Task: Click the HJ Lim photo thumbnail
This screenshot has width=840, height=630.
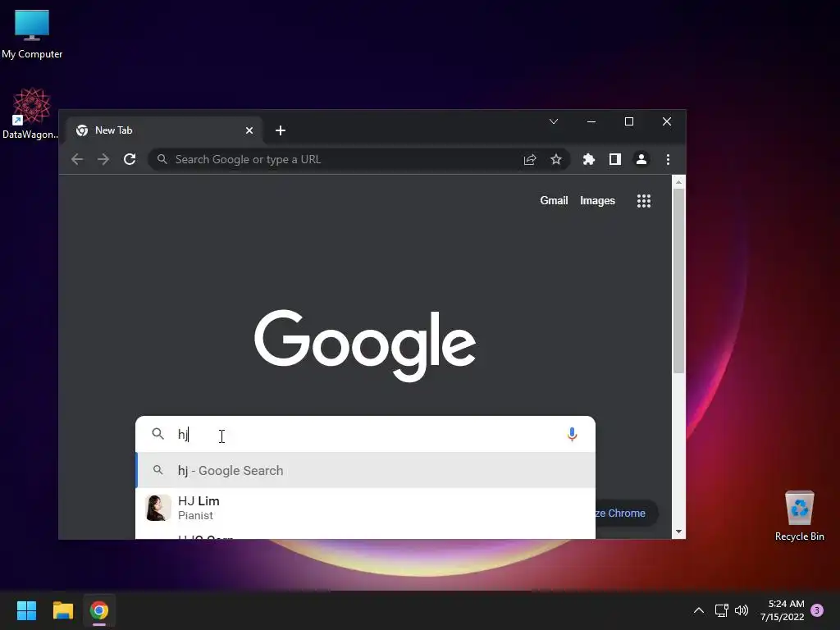Action: click(158, 508)
